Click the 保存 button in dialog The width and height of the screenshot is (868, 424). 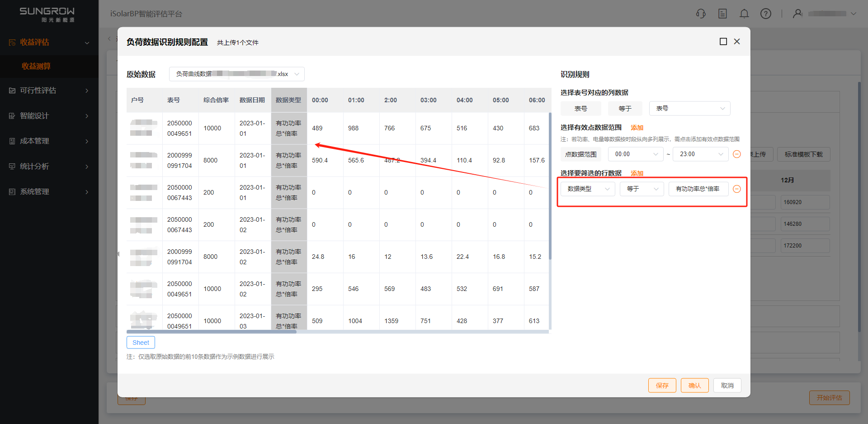click(x=662, y=386)
